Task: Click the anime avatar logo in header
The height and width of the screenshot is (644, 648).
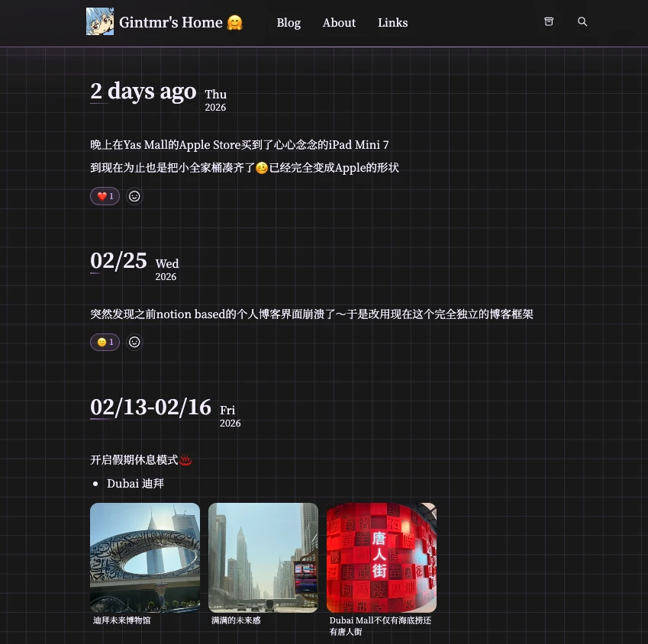Action: click(x=100, y=22)
